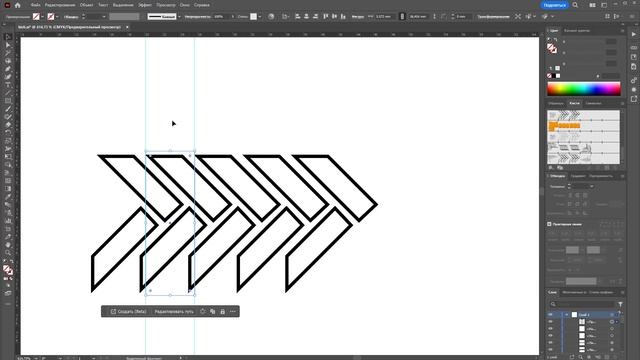Open the stroke color dropdown in control bar
The image size is (640, 360).
tap(57, 17)
